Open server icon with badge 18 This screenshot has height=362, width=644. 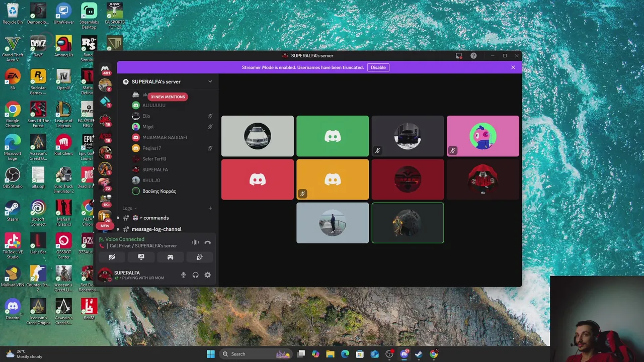click(105, 136)
